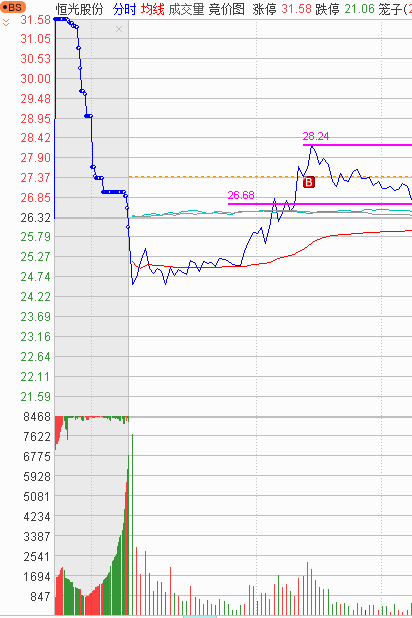Show the 竞价图 auction chart

tap(226, 9)
